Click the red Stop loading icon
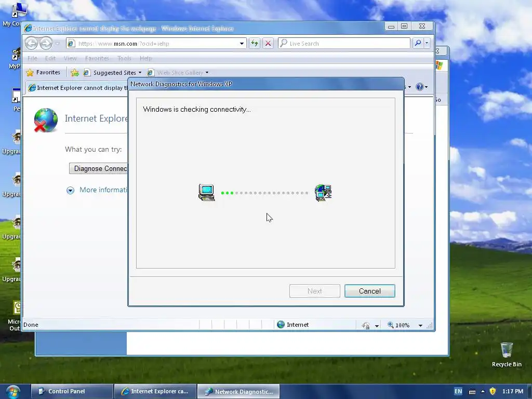Image resolution: width=532 pixels, height=399 pixels. 268,44
